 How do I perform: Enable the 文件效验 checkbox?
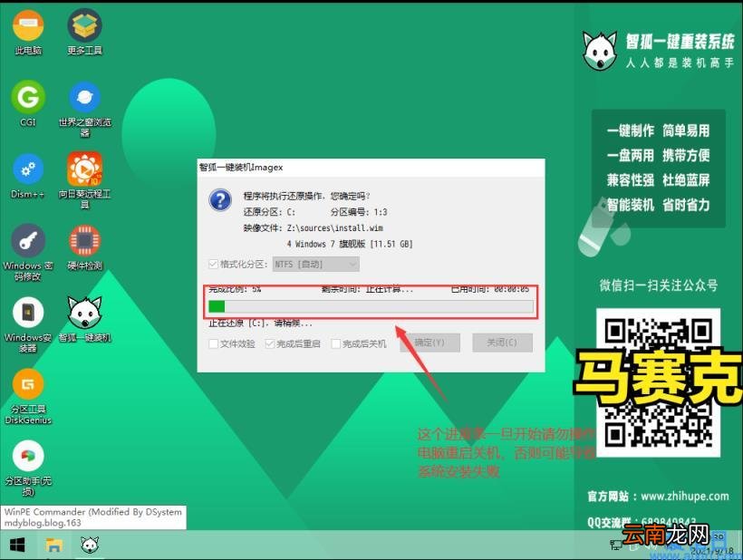click(213, 343)
